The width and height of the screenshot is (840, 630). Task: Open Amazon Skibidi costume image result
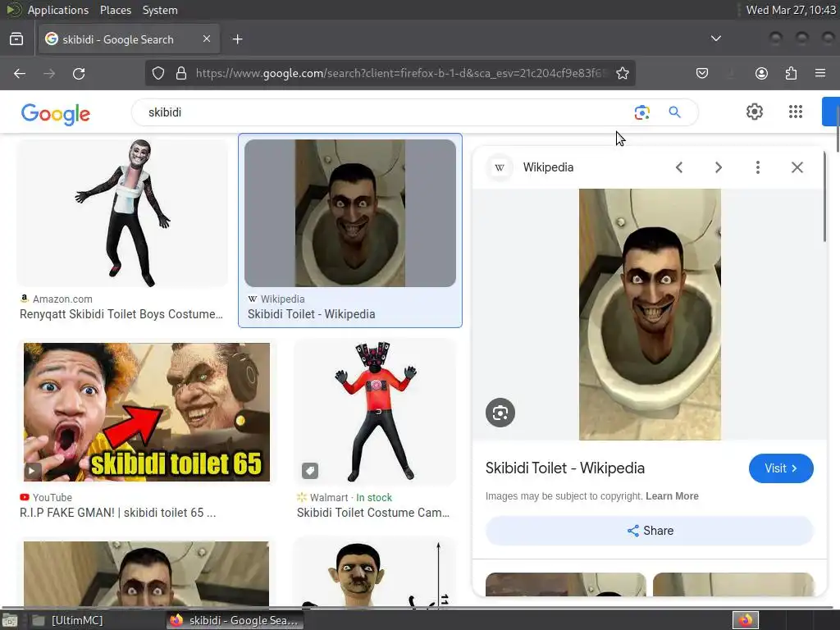coord(123,213)
